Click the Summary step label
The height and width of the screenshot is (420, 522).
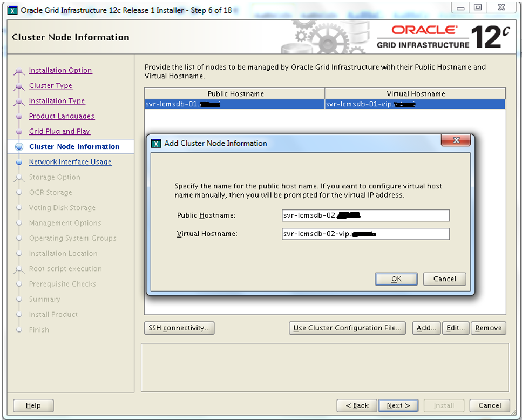pos(45,299)
